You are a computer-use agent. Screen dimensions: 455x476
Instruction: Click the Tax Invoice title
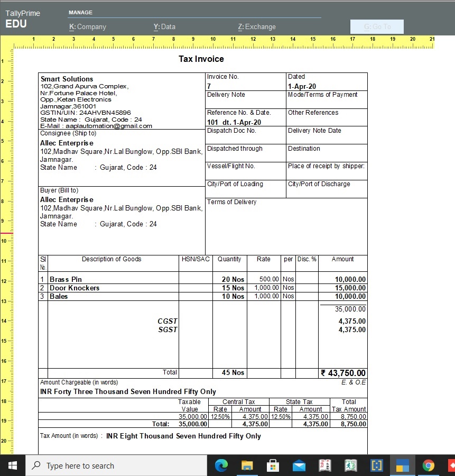coord(201,59)
